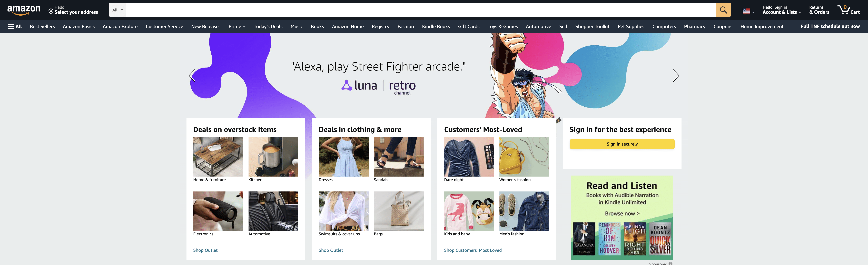Image resolution: width=868 pixels, height=265 pixels.
Task: Open Shopper Toolkit
Action: [592, 27]
